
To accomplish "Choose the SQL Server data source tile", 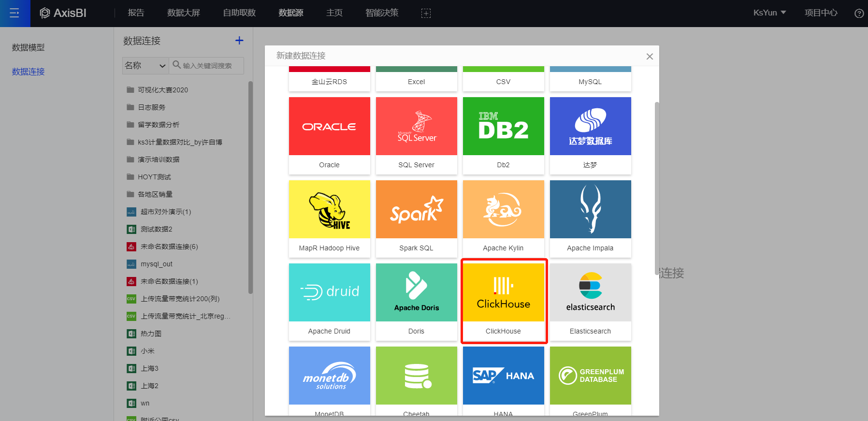I will [x=417, y=136].
